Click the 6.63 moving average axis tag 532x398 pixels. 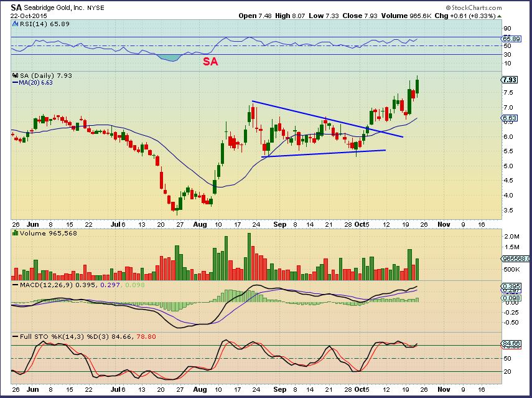[x=509, y=118]
